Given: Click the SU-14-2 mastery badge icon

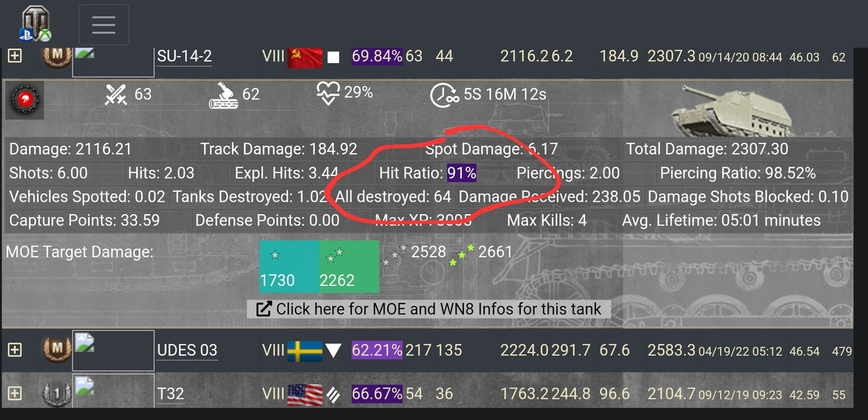Looking at the screenshot, I should pos(57,56).
